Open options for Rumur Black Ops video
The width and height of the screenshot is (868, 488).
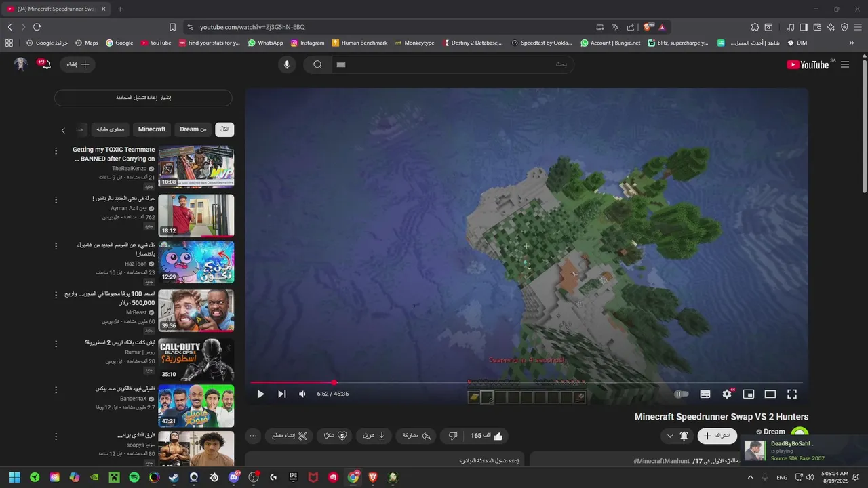point(56,344)
